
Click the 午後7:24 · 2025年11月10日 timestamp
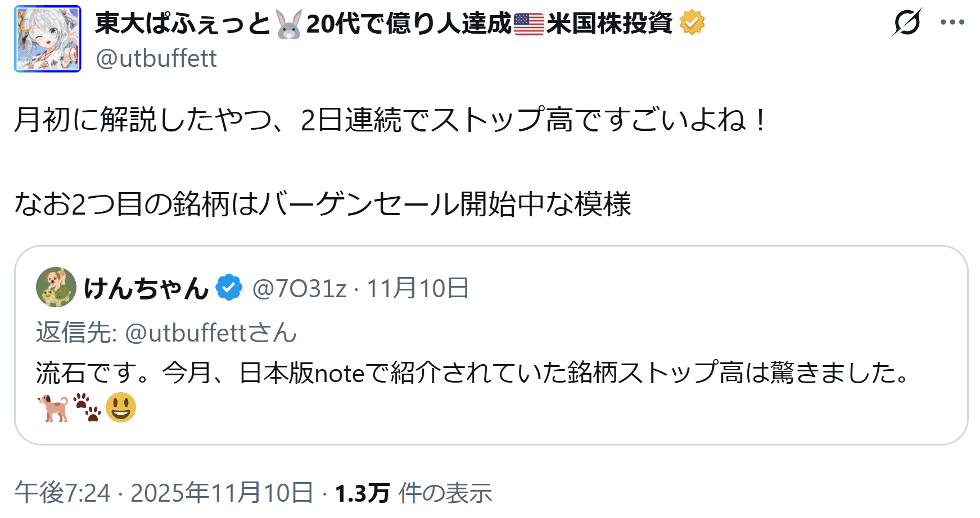pos(164,493)
